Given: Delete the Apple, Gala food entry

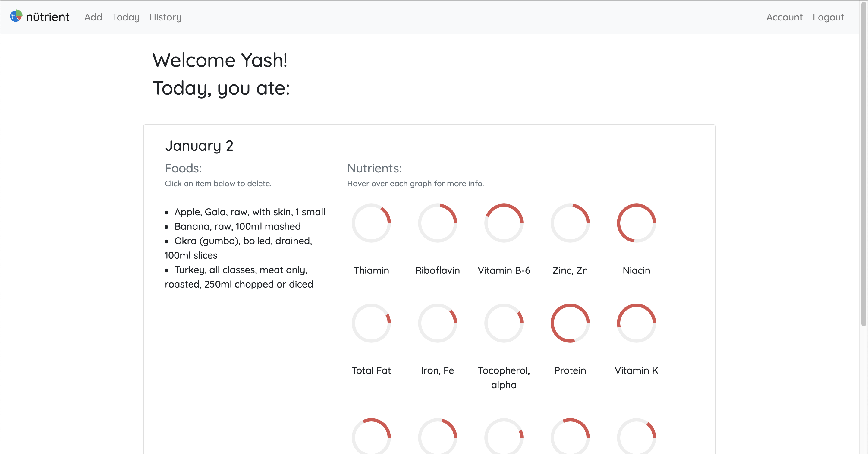Looking at the screenshot, I should pos(250,212).
